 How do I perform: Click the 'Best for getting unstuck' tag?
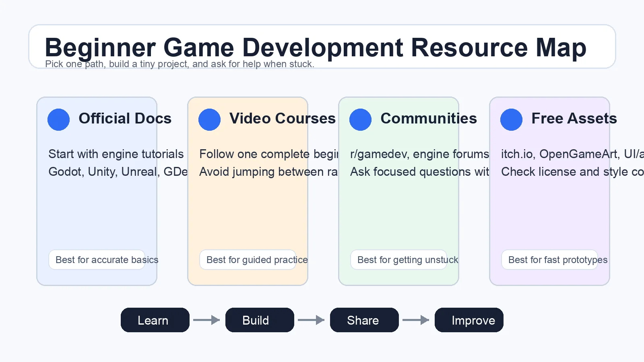click(398, 260)
